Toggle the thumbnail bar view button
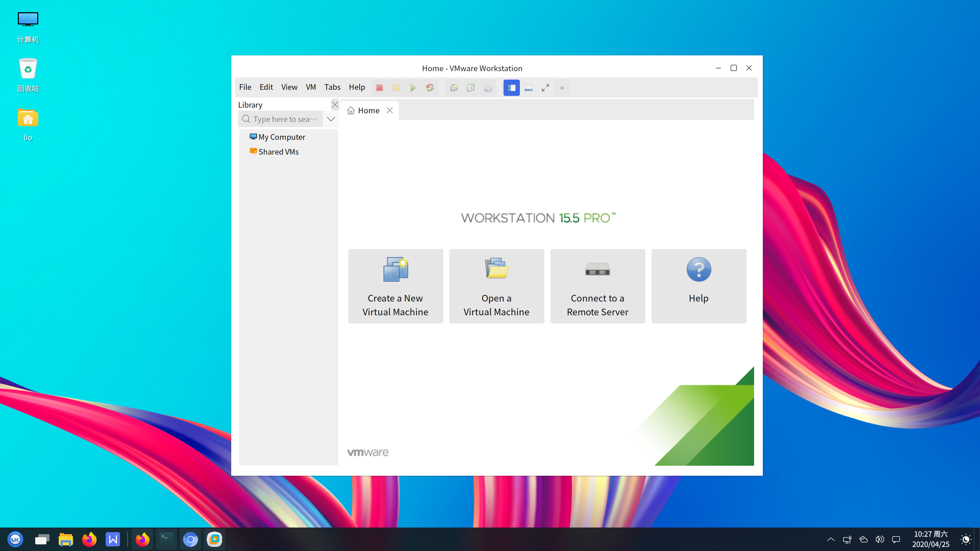Viewport: 980px width, 551px height. 529,88
